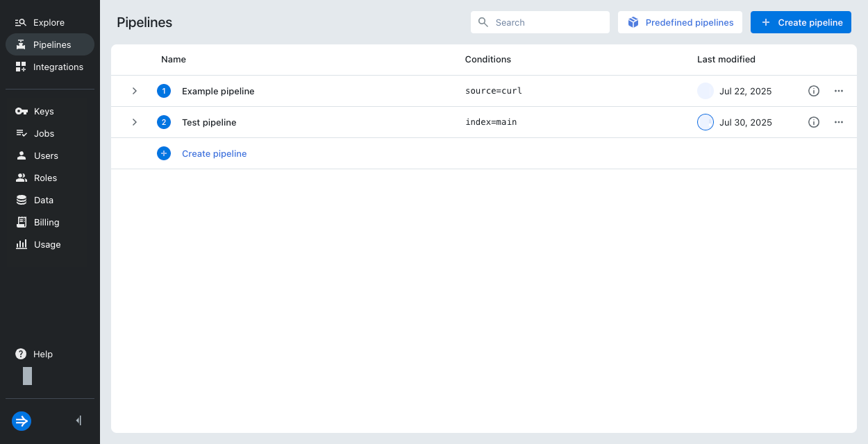Click the avatar swatch beside Jul 22, 2025
Viewport: 868px width, 444px height.
coord(705,91)
